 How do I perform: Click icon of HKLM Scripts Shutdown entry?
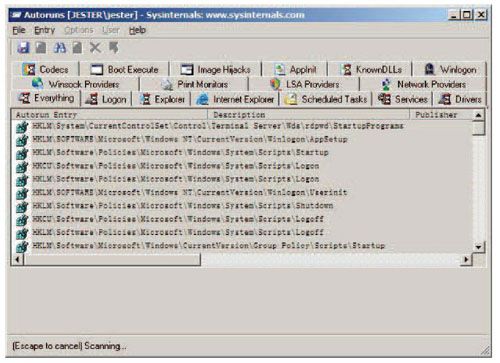point(22,206)
